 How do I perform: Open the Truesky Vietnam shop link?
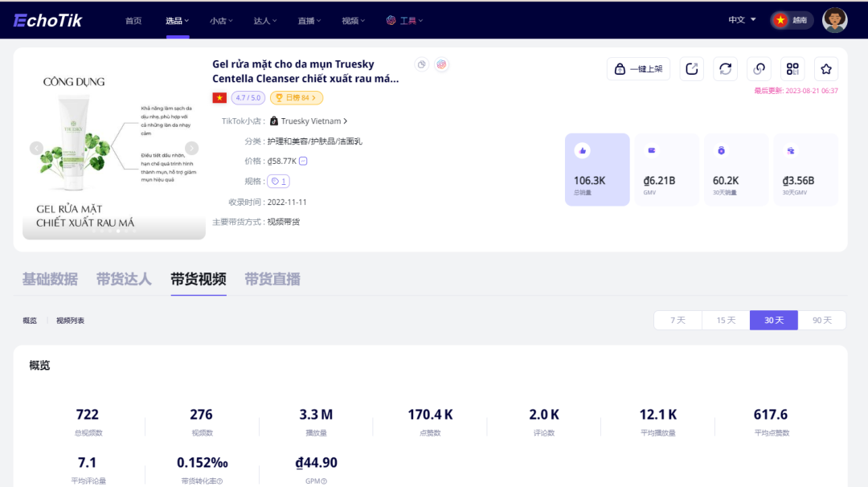(x=313, y=121)
